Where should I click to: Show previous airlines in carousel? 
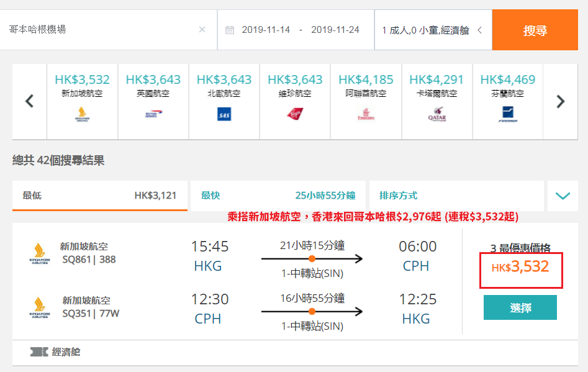[x=30, y=101]
